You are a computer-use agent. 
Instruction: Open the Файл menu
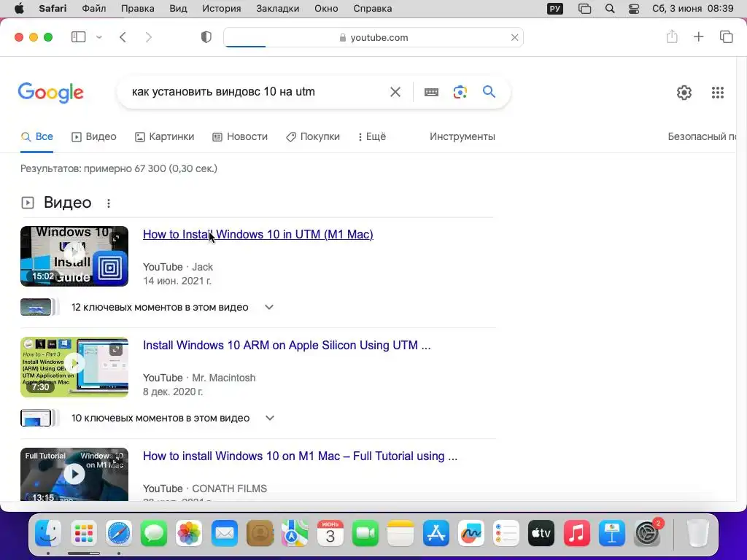point(94,9)
